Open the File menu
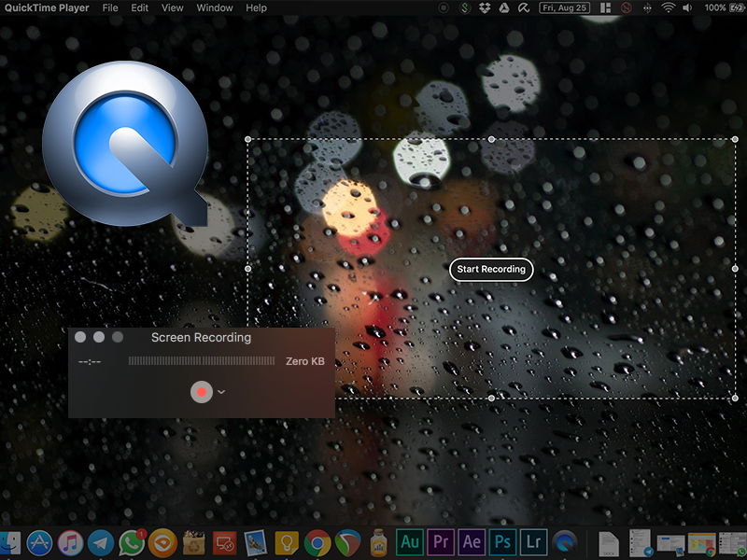Screen dimensions: 747x560 [110, 7]
